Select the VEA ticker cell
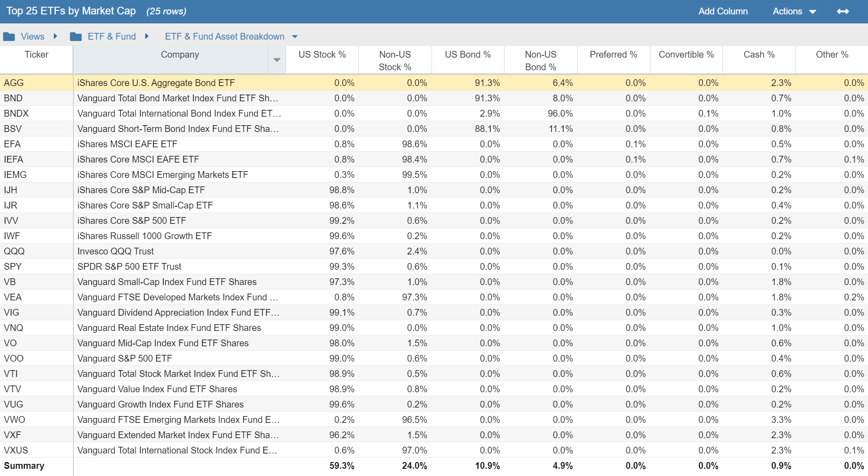 [x=36, y=297]
